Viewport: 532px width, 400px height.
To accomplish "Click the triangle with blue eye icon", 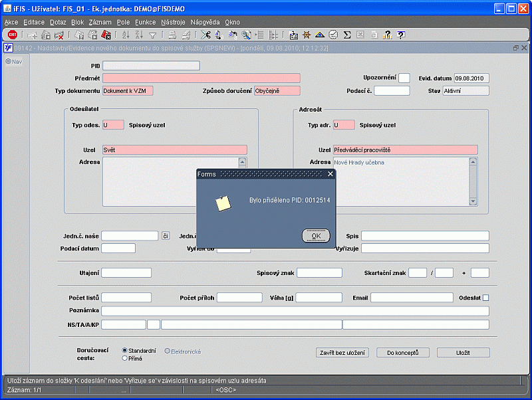I will tap(320, 35).
